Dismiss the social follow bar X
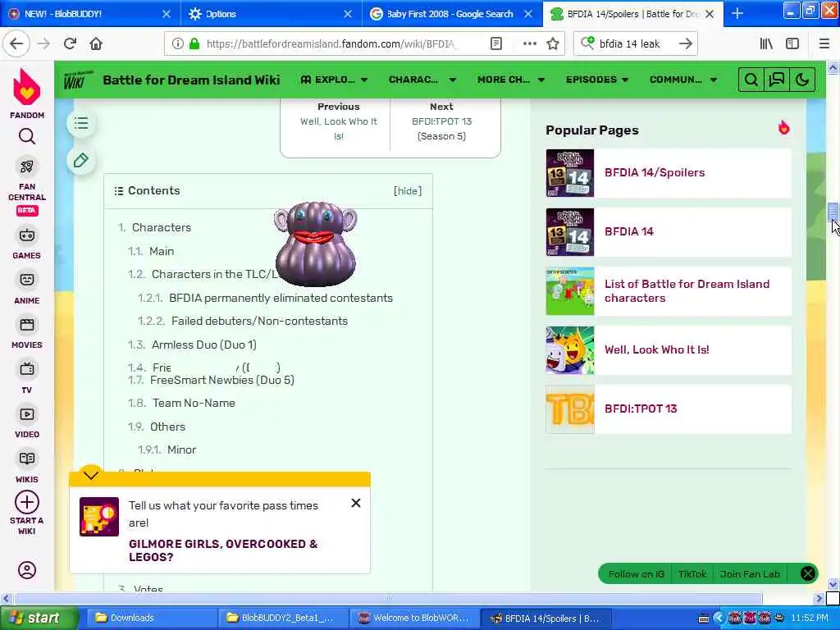 808,574
